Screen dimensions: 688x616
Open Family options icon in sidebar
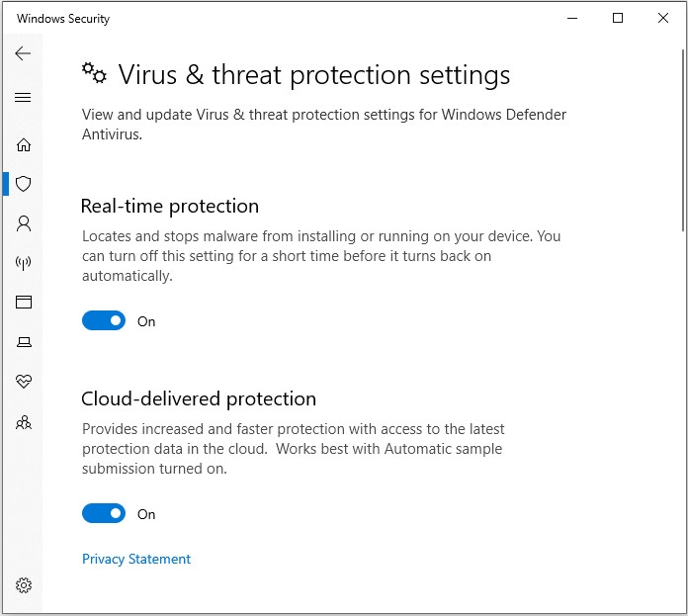tap(24, 422)
